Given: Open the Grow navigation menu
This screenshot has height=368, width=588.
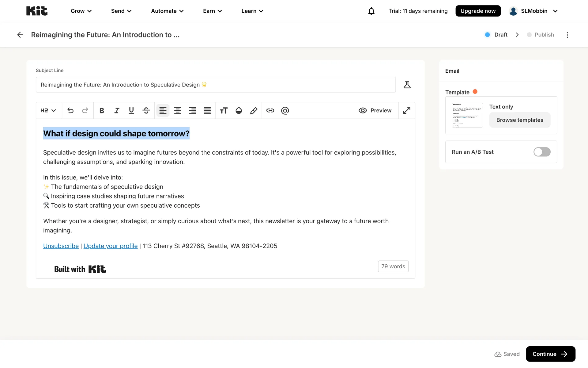Looking at the screenshot, I should [x=81, y=11].
